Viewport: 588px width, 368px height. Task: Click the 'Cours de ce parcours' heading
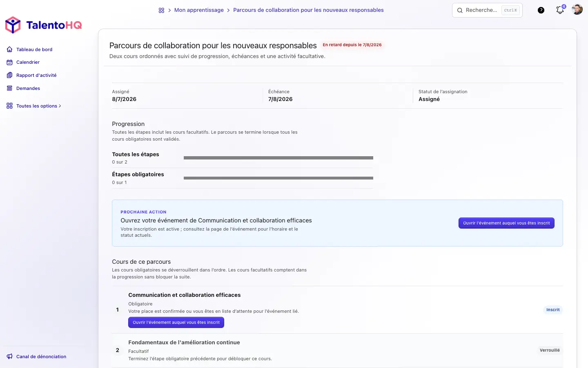point(141,262)
